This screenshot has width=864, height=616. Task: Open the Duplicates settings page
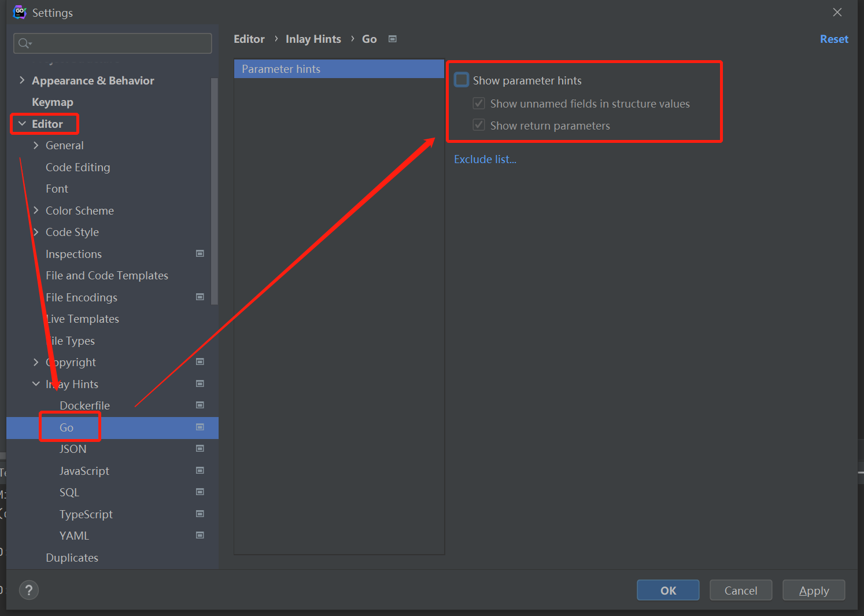pos(72,558)
